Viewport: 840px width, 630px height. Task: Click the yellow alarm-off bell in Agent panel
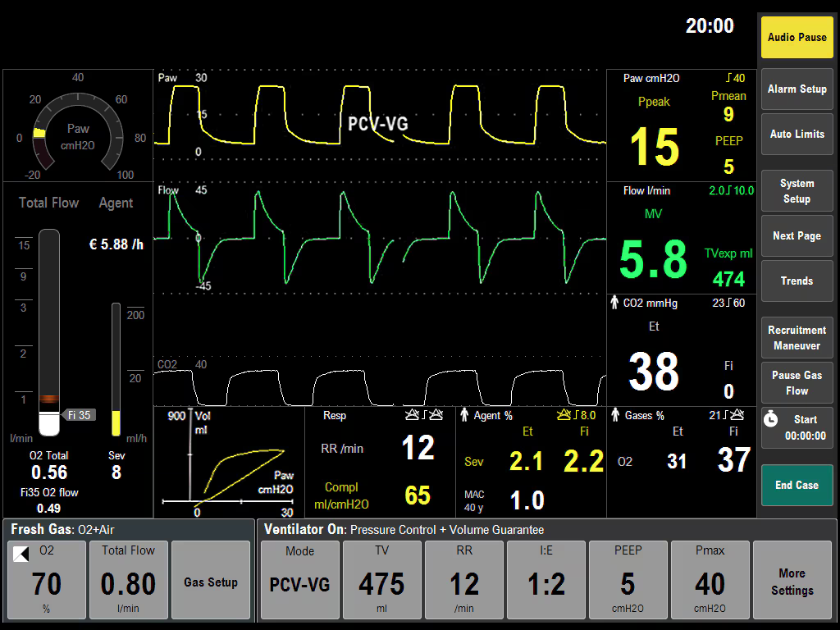[x=564, y=415]
